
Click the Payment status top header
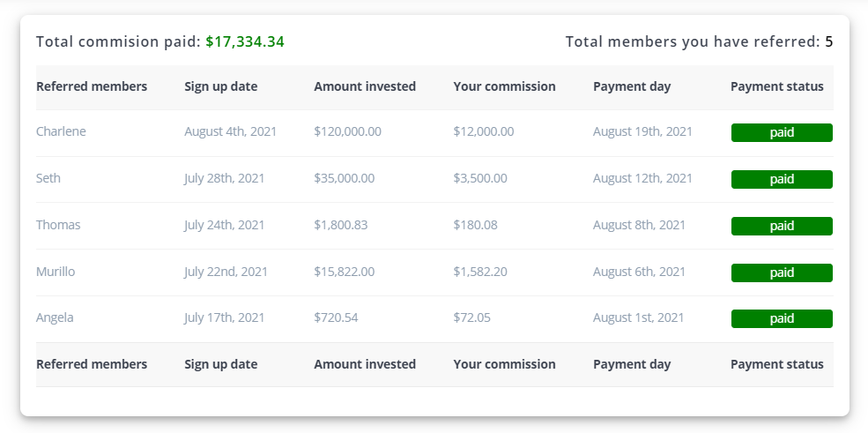click(x=777, y=87)
